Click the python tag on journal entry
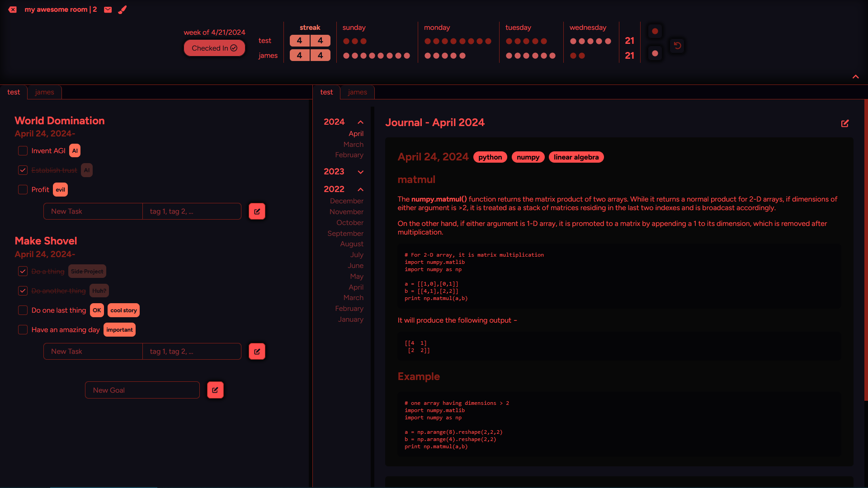Screen dimensions: 868x488 tap(490, 157)
